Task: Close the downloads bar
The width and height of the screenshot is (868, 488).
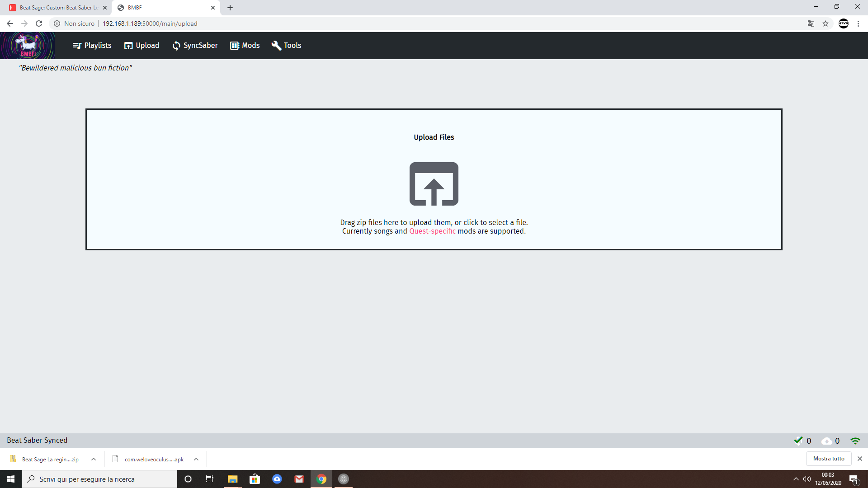Action: pos(860,459)
